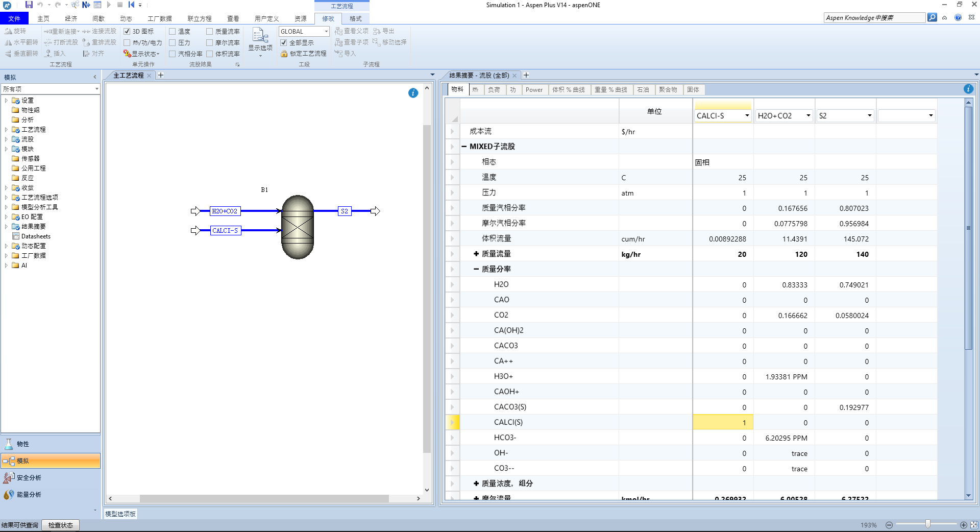
Task: Enable the 体积流率 checkbox
Action: [210, 54]
